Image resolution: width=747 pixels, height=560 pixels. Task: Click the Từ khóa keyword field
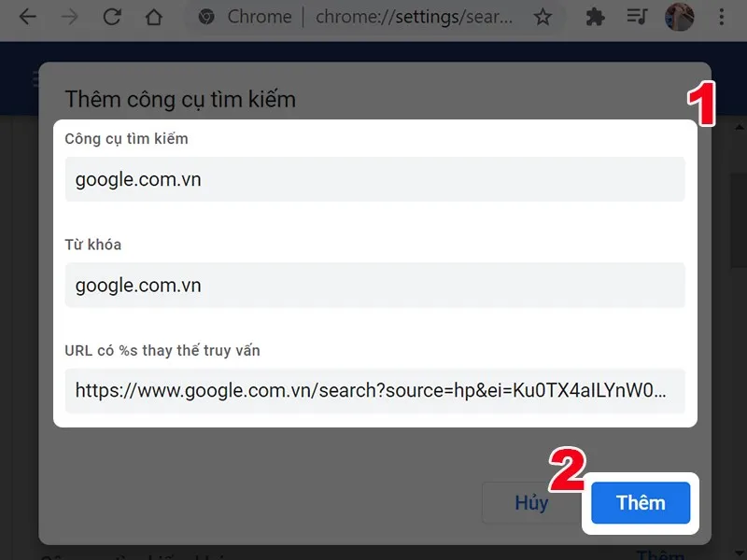pyautogui.click(x=373, y=286)
